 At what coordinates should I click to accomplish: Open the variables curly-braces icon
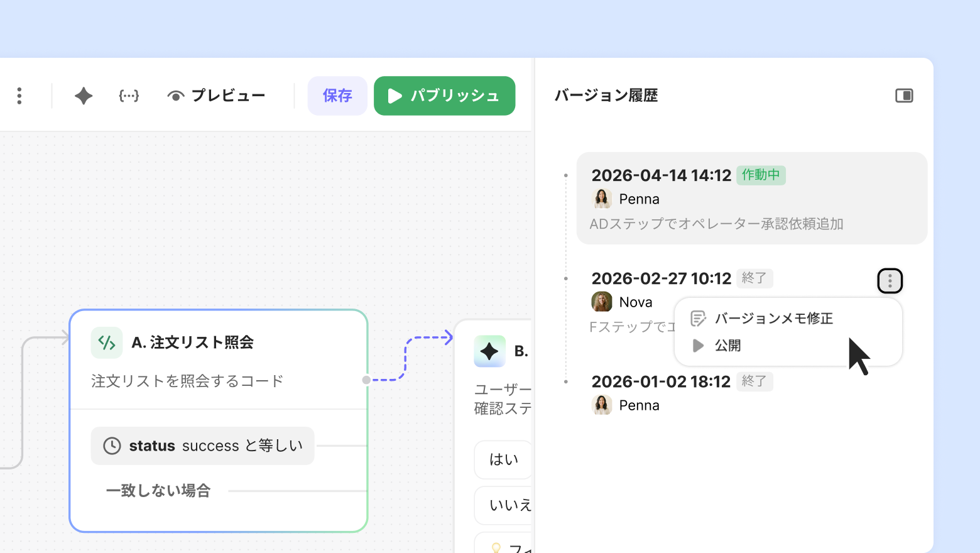tap(129, 96)
